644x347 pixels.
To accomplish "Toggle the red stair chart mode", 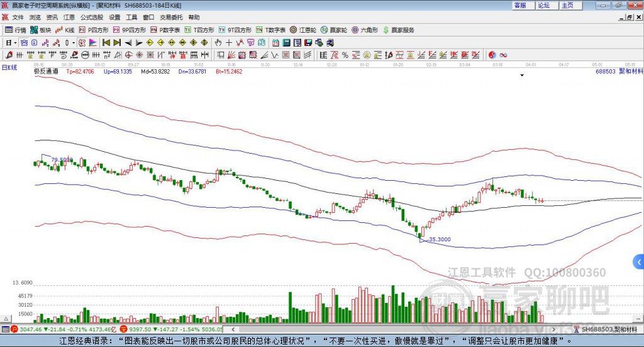I will click(x=56, y=43).
